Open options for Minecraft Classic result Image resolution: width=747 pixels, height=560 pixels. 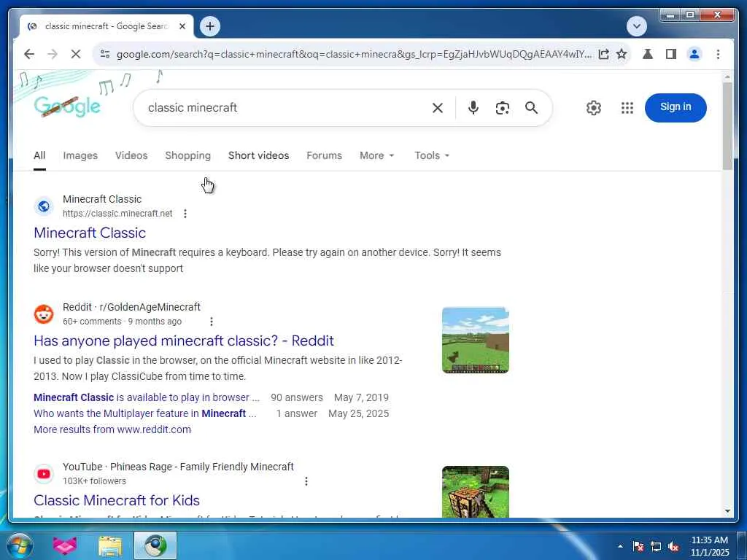(x=185, y=214)
